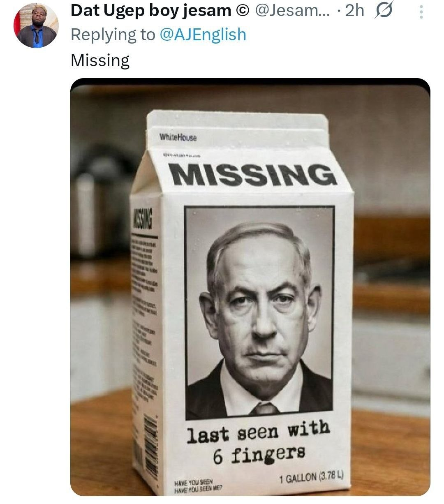Click the WhiteHouse brand label on carton

pyautogui.click(x=178, y=137)
